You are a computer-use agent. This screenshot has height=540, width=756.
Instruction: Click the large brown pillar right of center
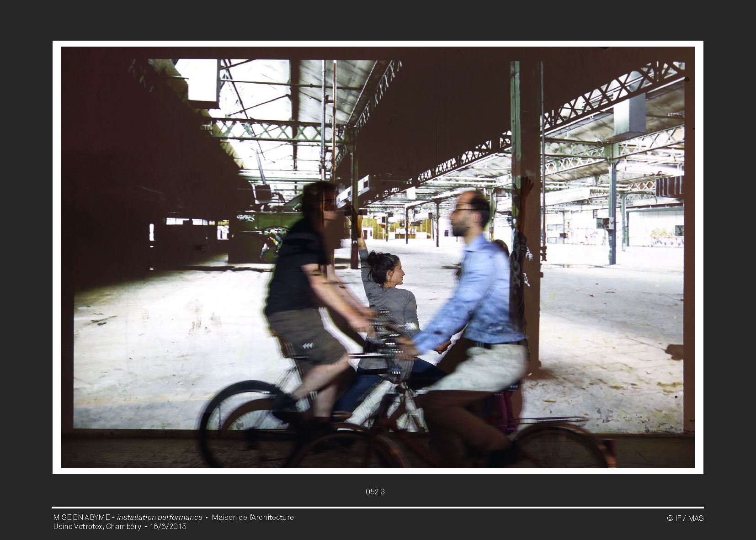[x=528, y=137]
